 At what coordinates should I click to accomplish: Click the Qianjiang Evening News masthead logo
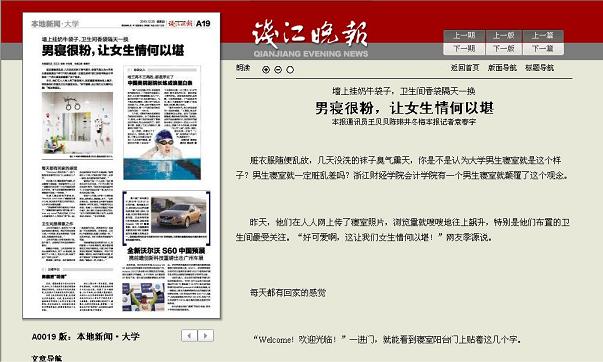310,39
